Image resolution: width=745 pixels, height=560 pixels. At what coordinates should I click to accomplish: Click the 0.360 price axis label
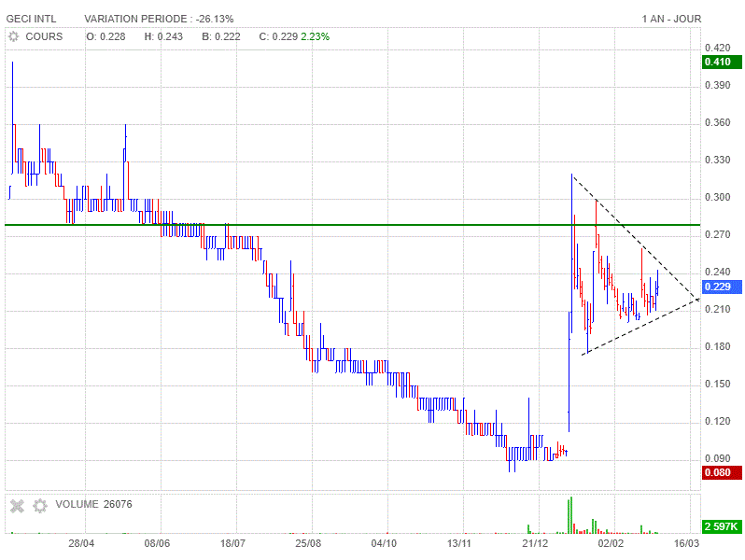pyautogui.click(x=717, y=122)
